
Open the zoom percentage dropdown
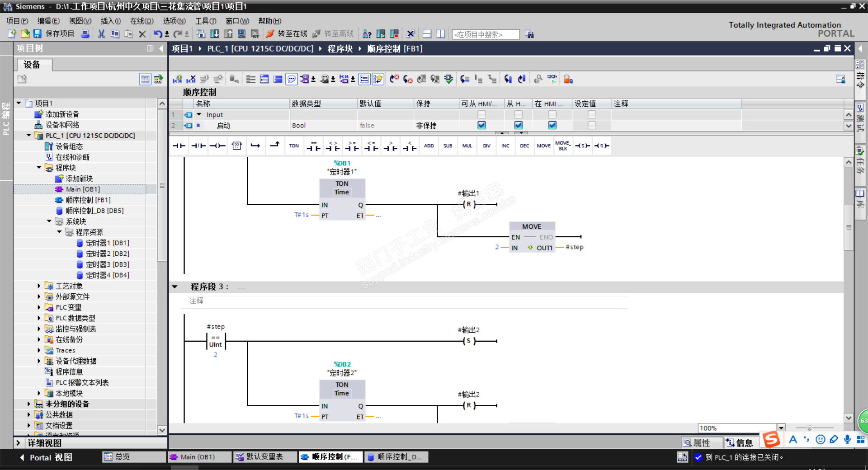pos(781,428)
